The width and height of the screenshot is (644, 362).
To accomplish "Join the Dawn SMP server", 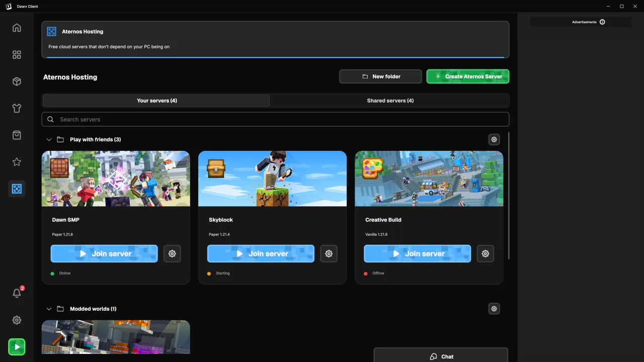I will pos(104,254).
